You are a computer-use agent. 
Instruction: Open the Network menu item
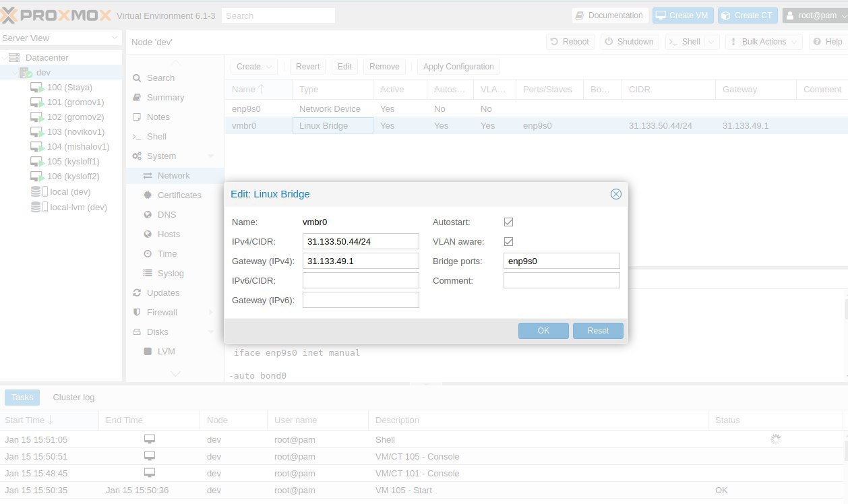175,176
